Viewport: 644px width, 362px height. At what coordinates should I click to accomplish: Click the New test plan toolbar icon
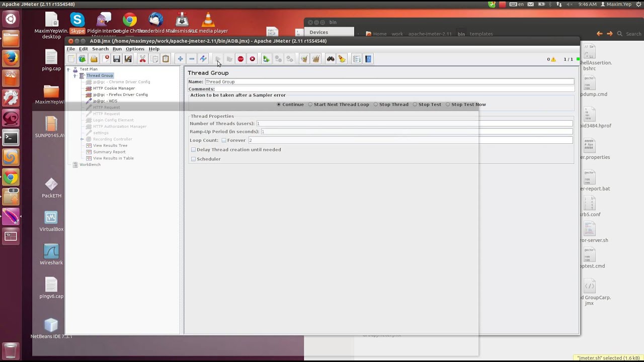pyautogui.click(x=71, y=59)
